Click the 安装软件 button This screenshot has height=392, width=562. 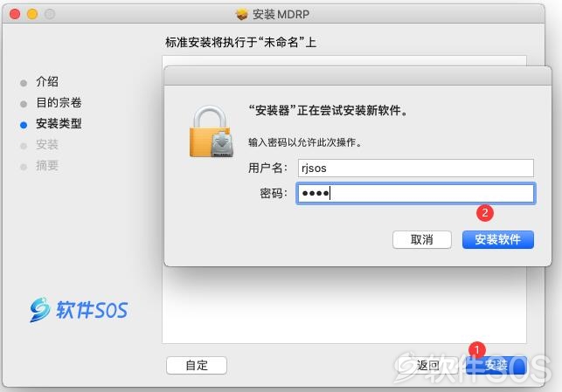click(x=498, y=239)
